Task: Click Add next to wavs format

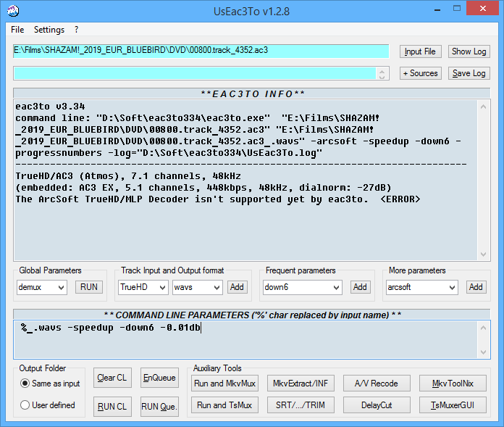Action: point(238,287)
